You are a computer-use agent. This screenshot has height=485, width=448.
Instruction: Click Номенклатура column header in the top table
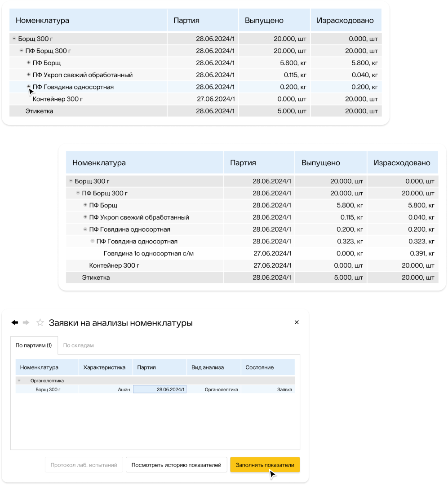coord(88,20)
